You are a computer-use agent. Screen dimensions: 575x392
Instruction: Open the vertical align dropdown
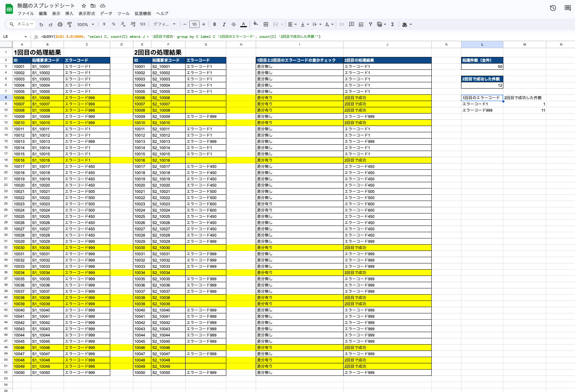pos(305,24)
